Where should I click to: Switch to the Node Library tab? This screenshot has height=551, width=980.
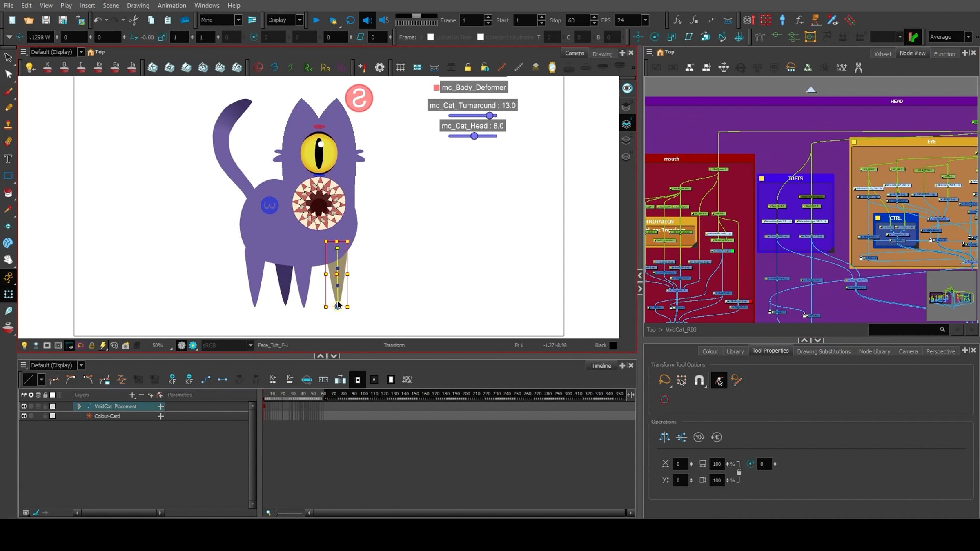coord(874,351)
